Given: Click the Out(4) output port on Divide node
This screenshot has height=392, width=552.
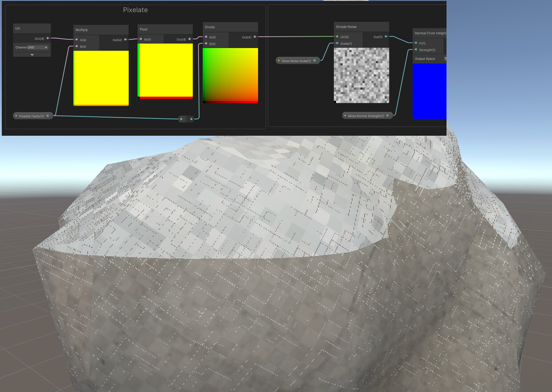Looking at the screenshot, I should [254, 37].
